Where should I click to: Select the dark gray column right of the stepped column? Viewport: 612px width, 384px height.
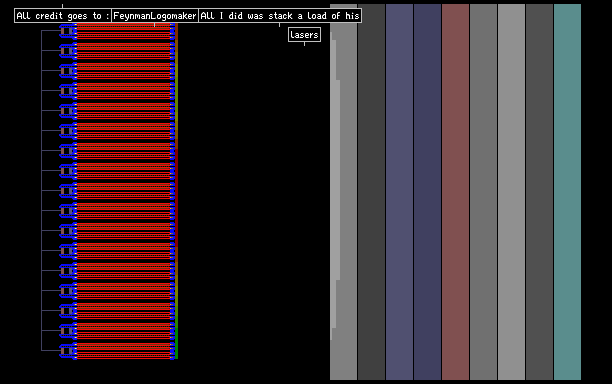(x=371, y=192)
